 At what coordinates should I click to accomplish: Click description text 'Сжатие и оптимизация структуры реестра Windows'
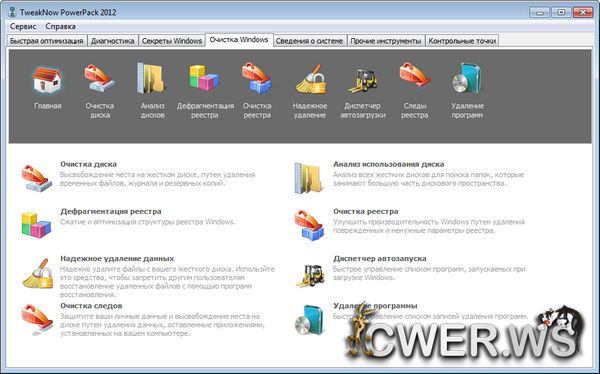[147, 222]
